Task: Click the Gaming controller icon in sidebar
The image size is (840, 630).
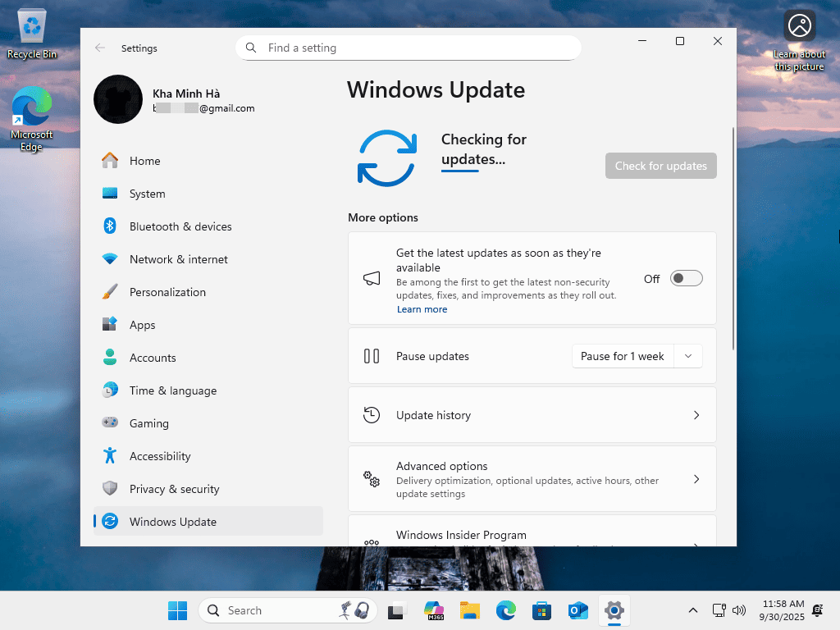Action: point(110,423)
